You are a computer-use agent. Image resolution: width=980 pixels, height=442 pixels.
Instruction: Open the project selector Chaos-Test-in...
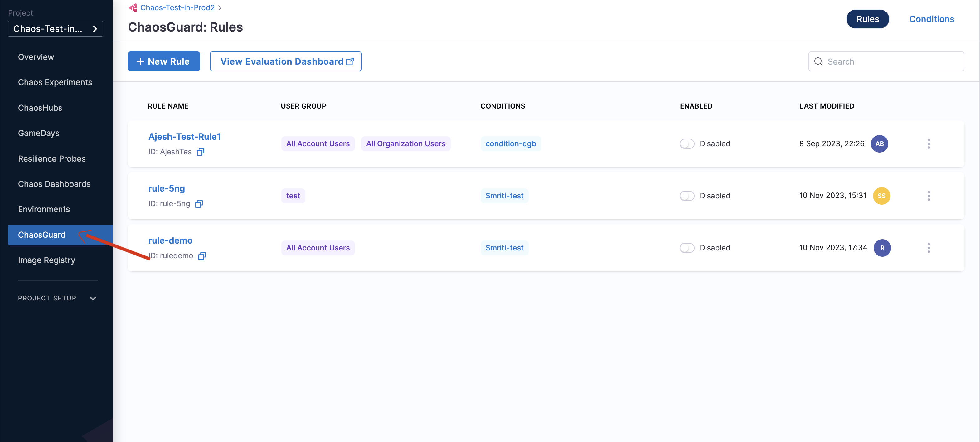coord(56,29)
